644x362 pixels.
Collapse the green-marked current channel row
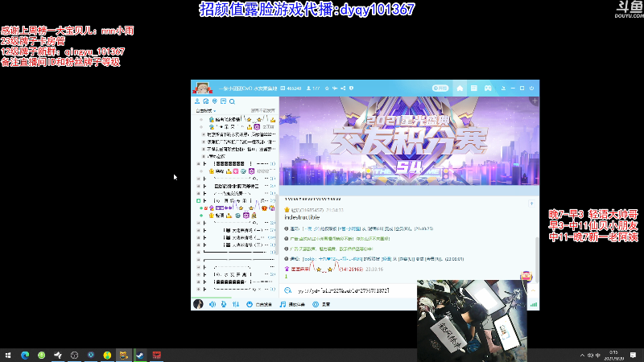click(x=198, y=200)
